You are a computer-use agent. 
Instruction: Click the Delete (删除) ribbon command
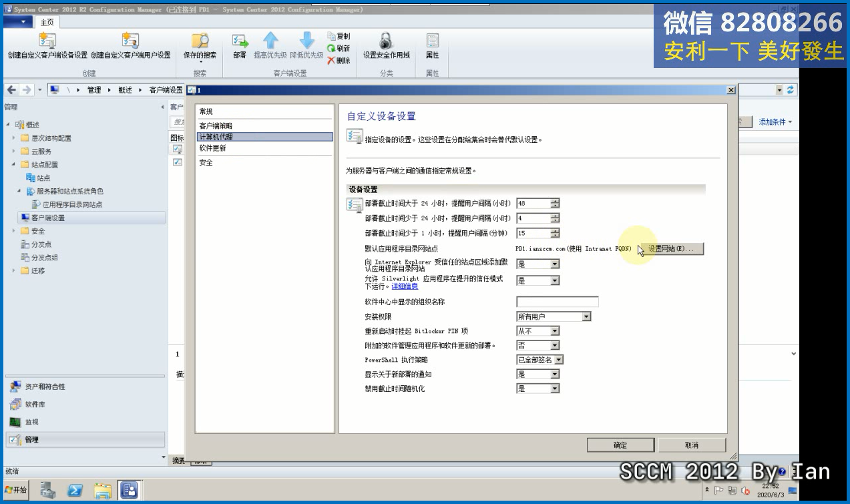(x=339, y=60)
